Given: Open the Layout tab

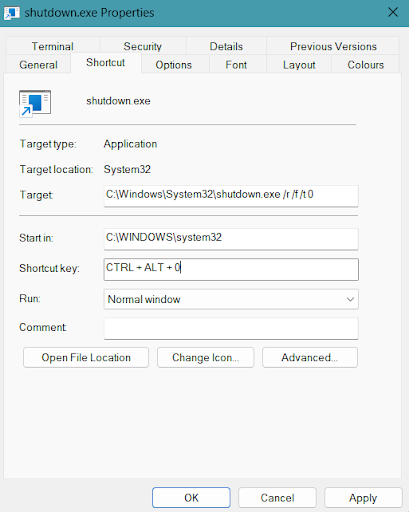Looking at the screenshot, I should coord(299,64).
